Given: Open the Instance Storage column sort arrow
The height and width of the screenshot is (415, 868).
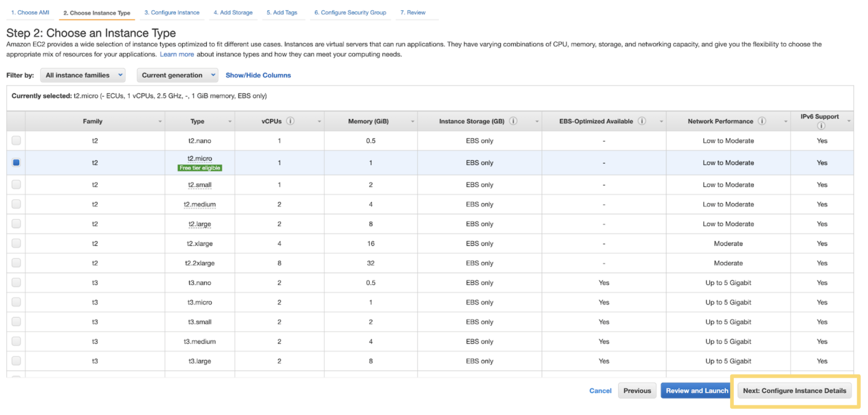Looking at the screenshot, I should (537, 121).
